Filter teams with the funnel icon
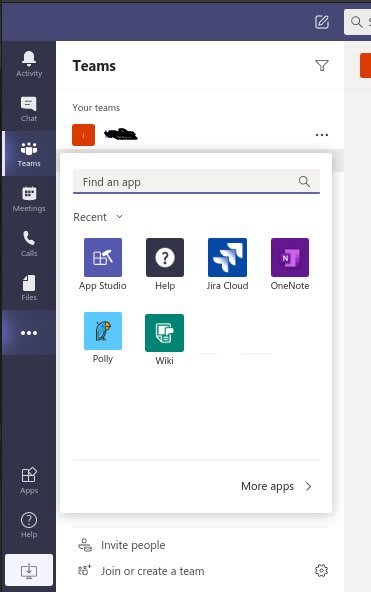This screenshot has width=371, height=592. coord(322,65)
